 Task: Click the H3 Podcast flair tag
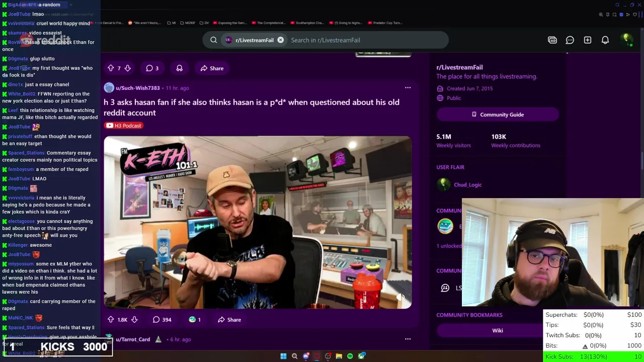click(124, 126)
